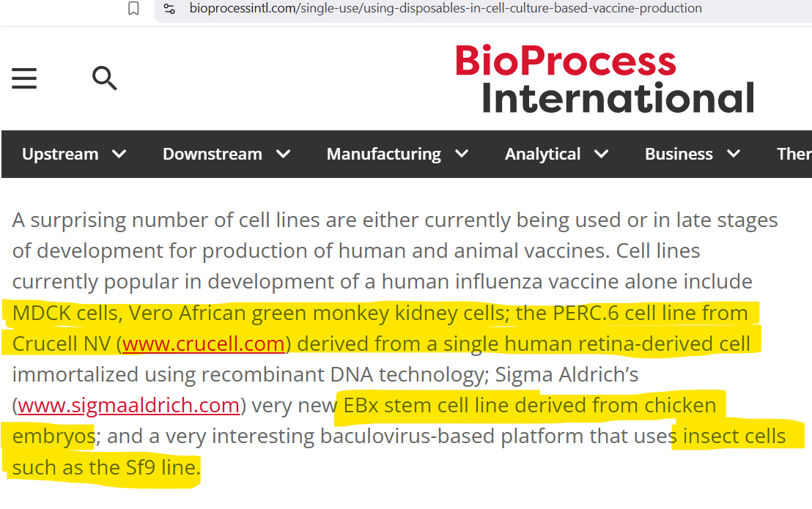
Task: Open the site information icon beside the URL
Action: (x=169, y=9)
